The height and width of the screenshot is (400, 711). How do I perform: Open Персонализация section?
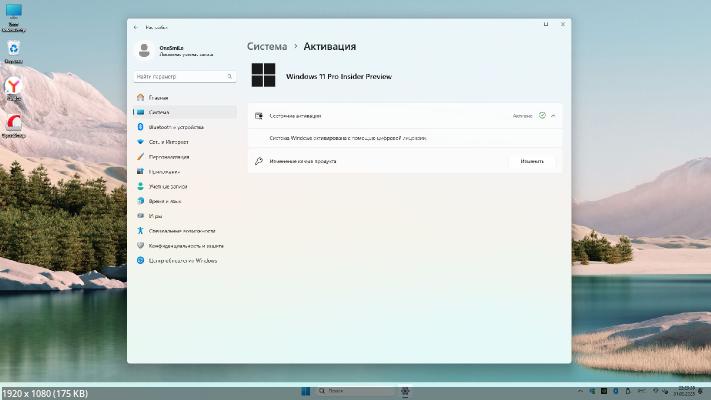pyautogui.click(x=185, y=157)
